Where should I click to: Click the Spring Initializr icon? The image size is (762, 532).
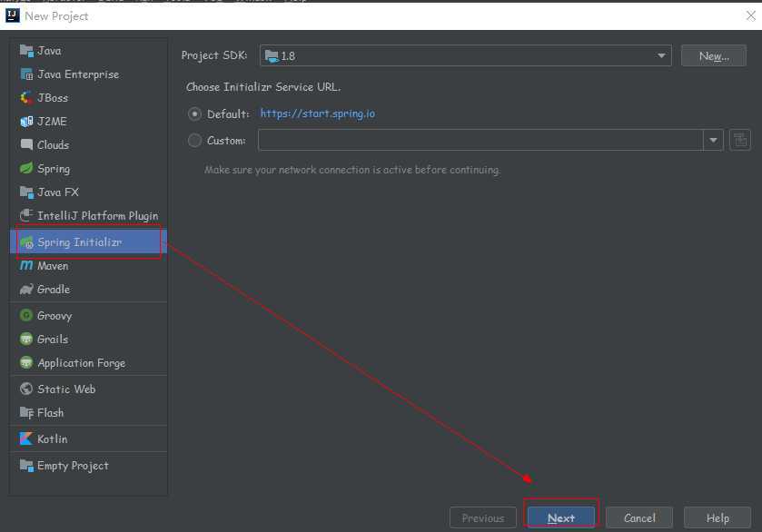(x=26, y=242)
